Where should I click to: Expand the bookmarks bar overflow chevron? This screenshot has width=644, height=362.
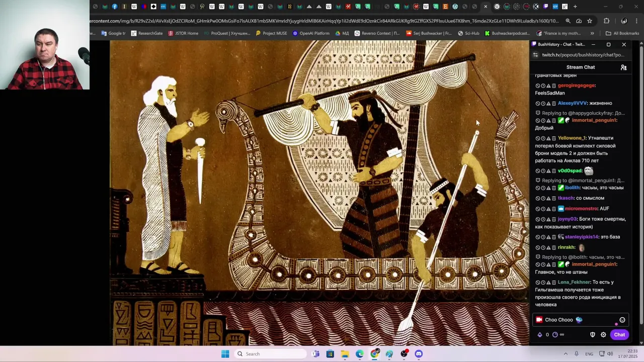[592, 34]
